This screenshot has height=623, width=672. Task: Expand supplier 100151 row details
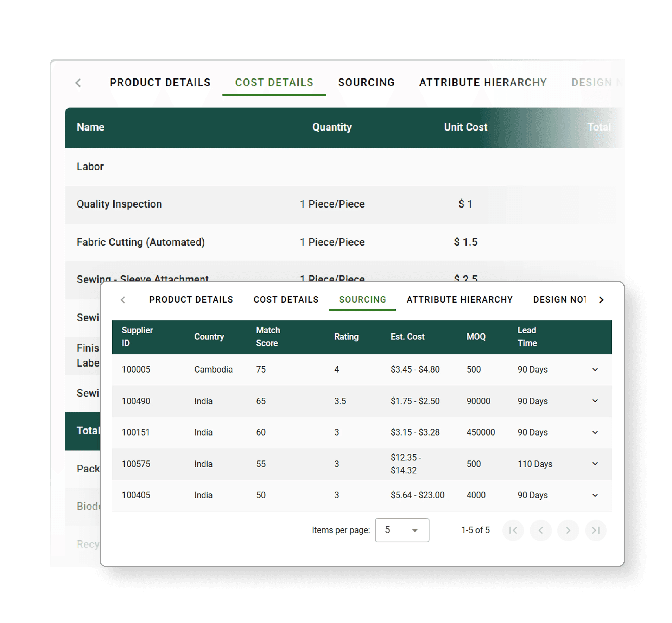(595, 432)
